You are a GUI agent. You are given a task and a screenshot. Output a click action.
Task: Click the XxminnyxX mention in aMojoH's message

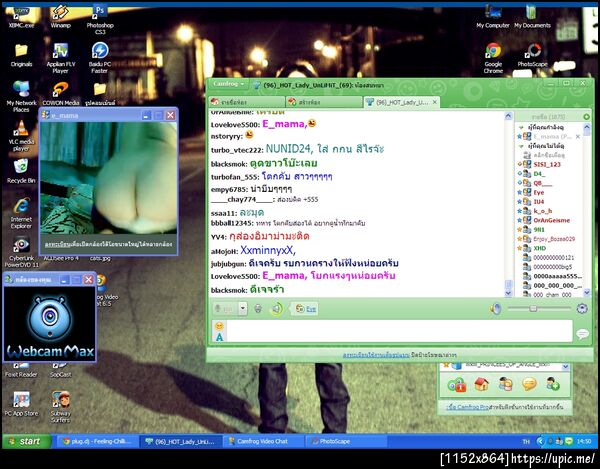coord(267,251)
